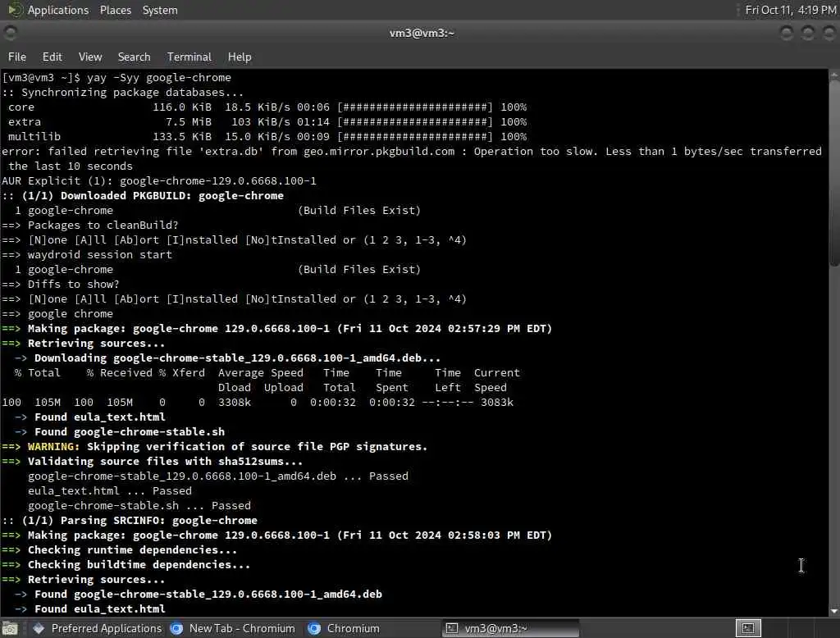Open the Applications menu
840x638 pixels.
[58, 10]
